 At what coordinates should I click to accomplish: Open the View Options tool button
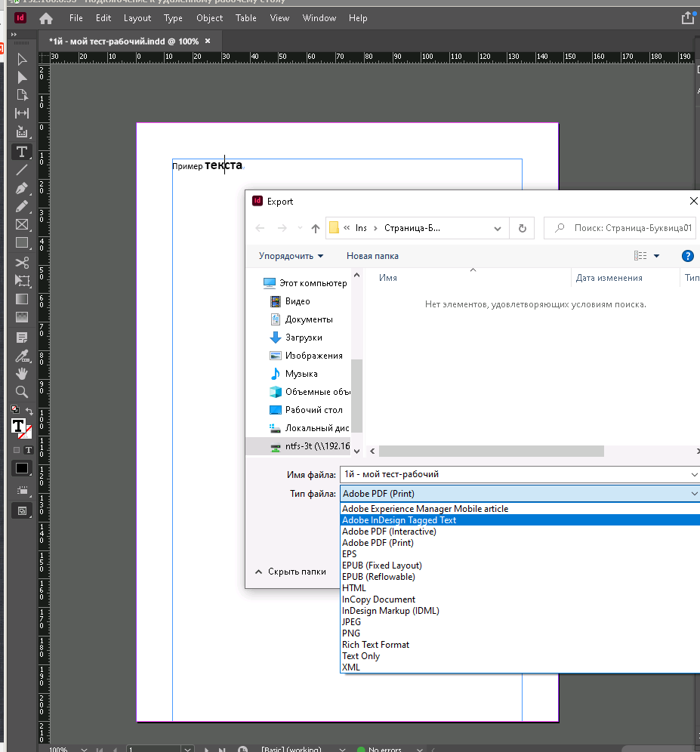point(22,491)
